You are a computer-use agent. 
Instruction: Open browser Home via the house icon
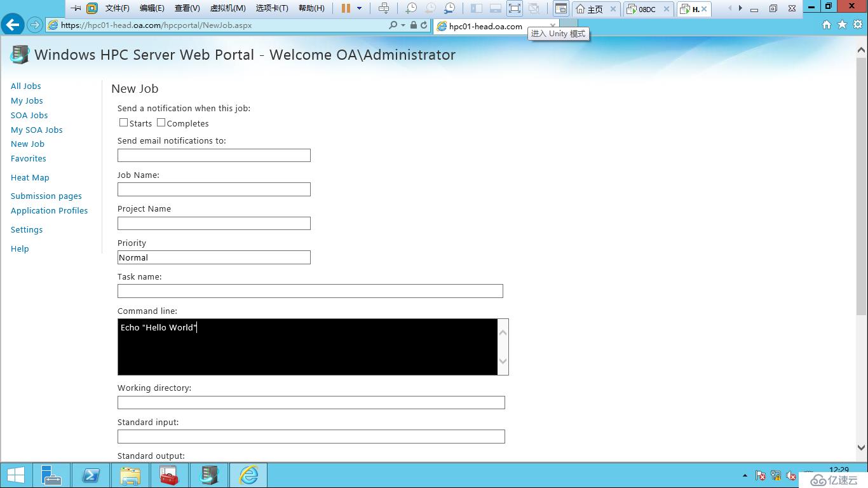pyautogui.click(x=827, y=25)
